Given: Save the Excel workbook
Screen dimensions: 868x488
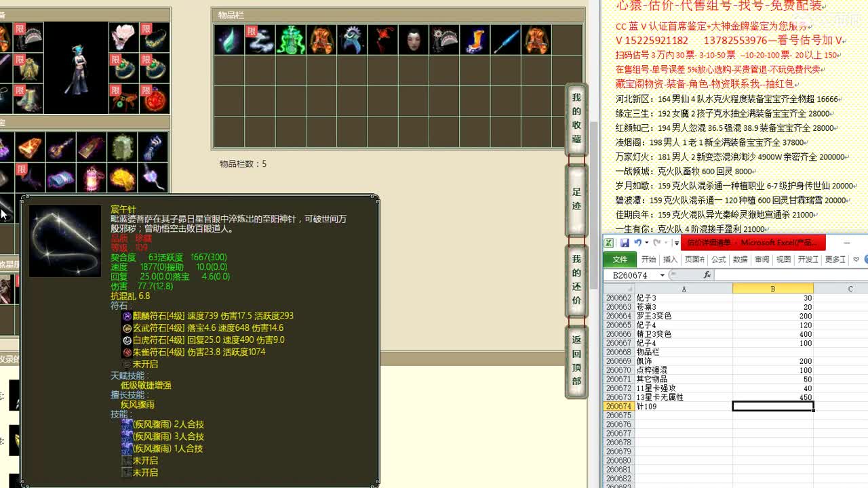Looking at the screenshot, I should (x=625, y=243).
